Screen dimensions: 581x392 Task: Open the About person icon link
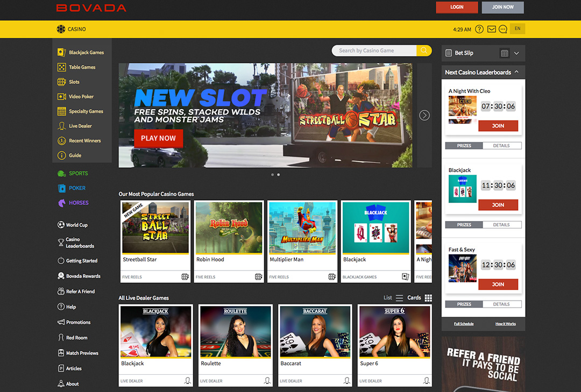pyautogui.click(x=61, y=384)
